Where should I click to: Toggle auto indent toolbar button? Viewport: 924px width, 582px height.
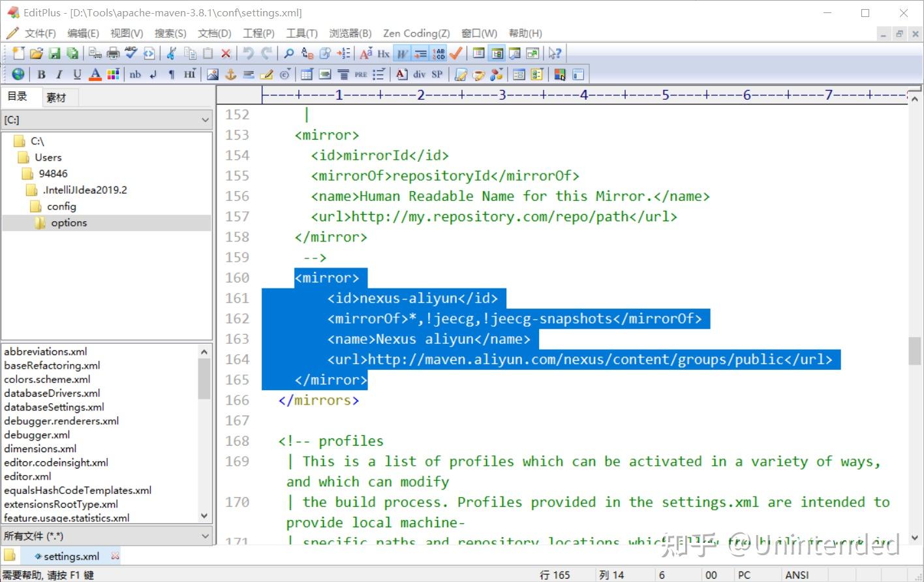click(421, 54)
